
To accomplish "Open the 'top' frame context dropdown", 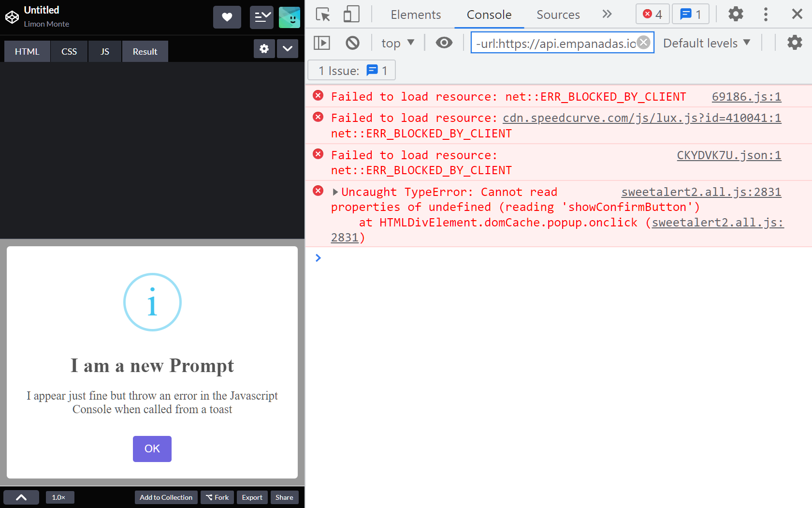I will tap(397, 43).
